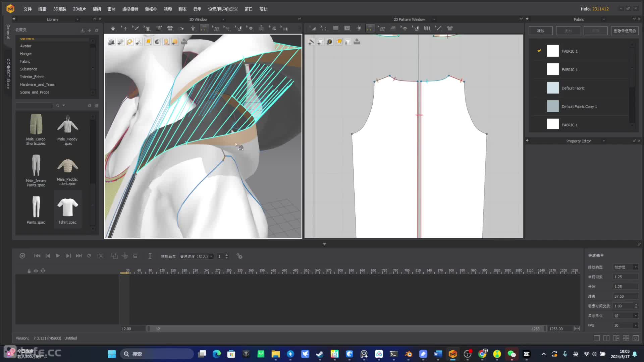Click the T-shirt garment icon in 2D toolbar
Image resolution: width=644 pixels, height=362 pixels.
[x=450, y=28]
